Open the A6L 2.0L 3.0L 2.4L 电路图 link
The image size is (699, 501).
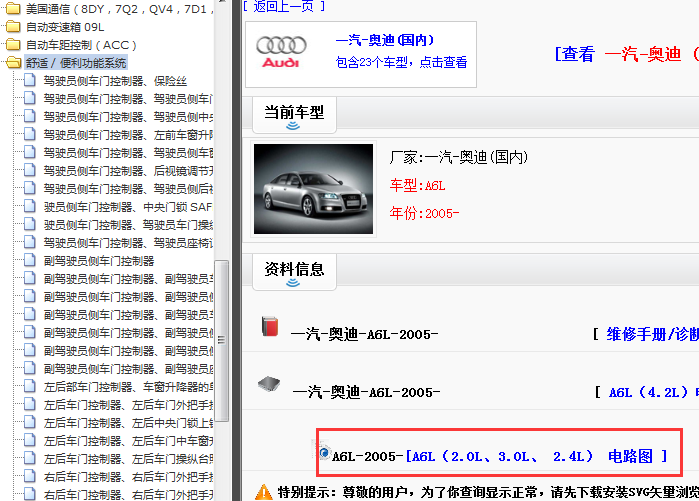click(537, 456)
